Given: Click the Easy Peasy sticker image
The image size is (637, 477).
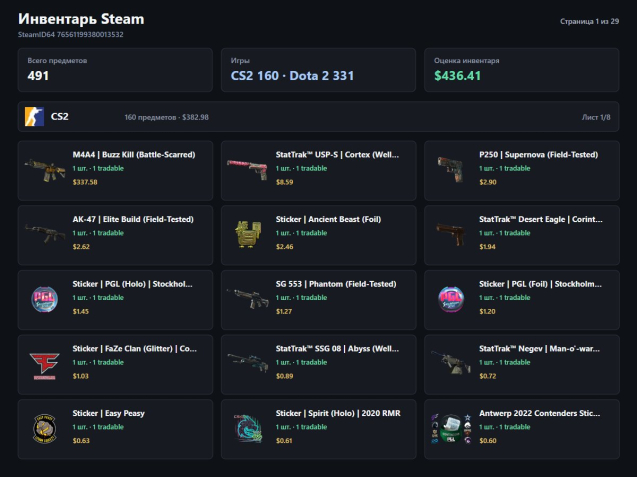Looking at the screenshot, I should 44,429.
